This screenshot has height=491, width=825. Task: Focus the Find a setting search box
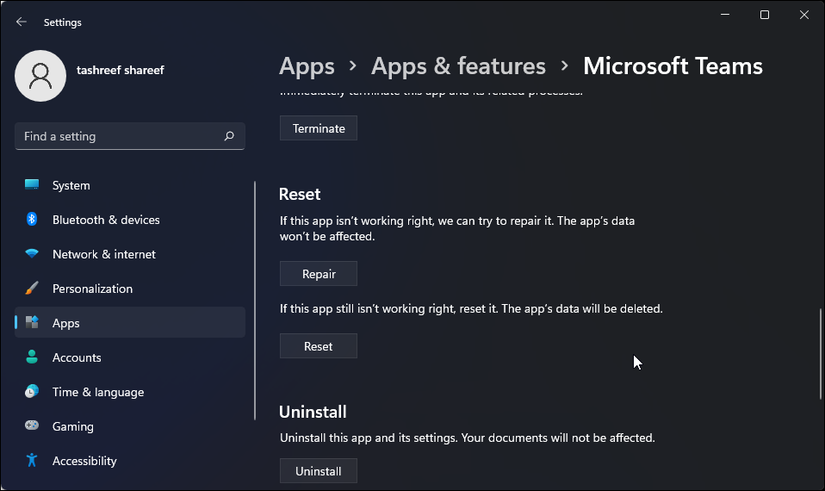click(x=115, y=136)
